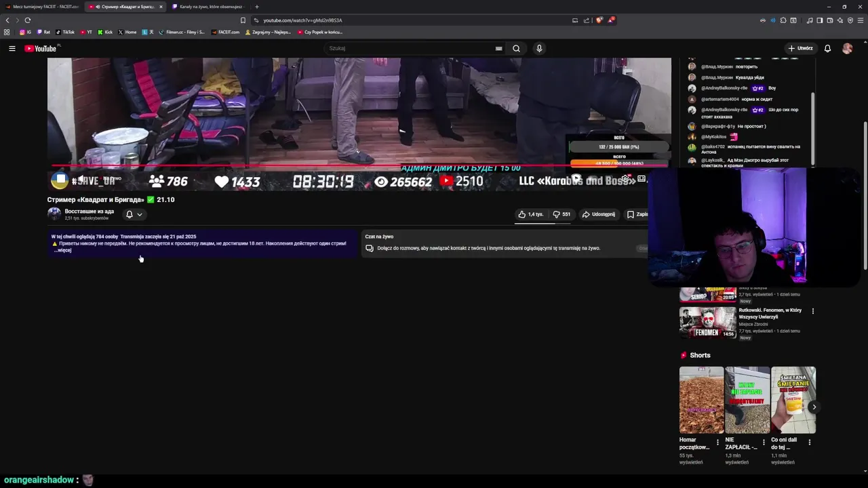The image size is (868, 488).
Task: Start voice search with the microphone
Action: point(539,48)
